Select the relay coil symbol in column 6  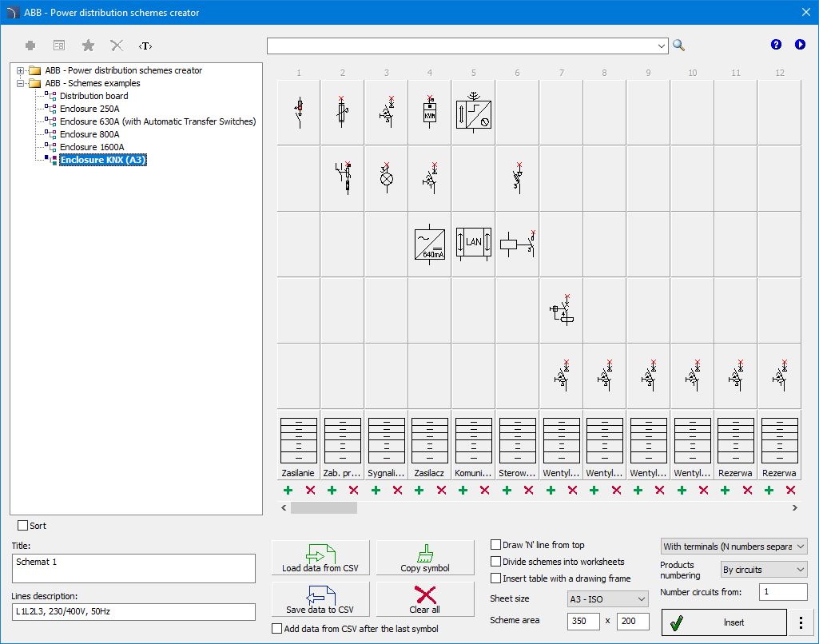[x=518, y=244]
